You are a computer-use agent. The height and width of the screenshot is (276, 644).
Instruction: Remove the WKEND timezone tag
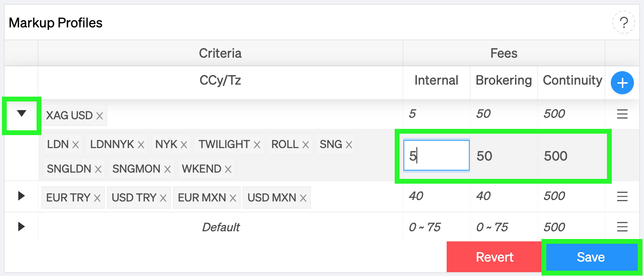click(228, 169)
